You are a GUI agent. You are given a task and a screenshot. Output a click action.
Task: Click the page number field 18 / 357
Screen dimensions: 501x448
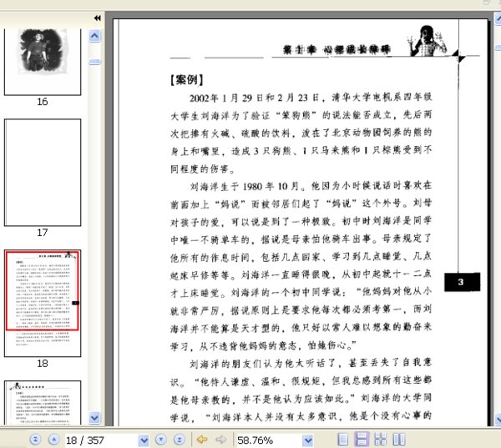(102, 440)
